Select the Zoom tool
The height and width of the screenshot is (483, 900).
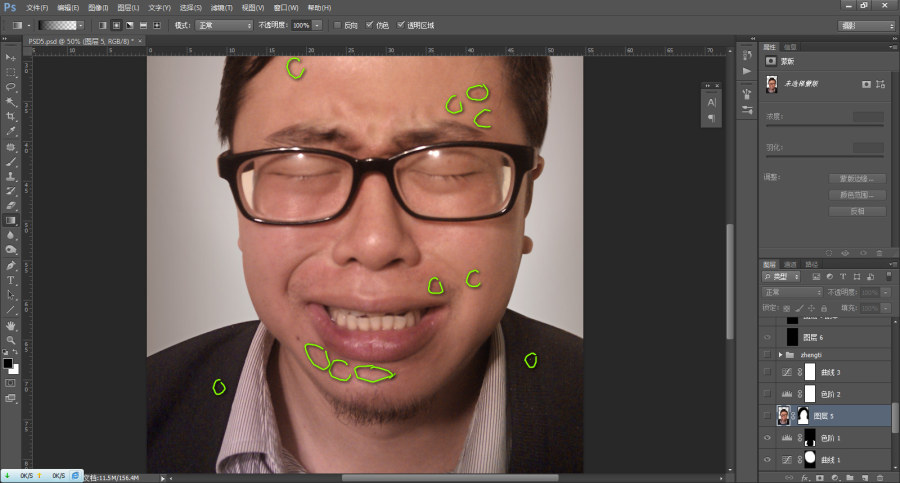click(10, 340)
